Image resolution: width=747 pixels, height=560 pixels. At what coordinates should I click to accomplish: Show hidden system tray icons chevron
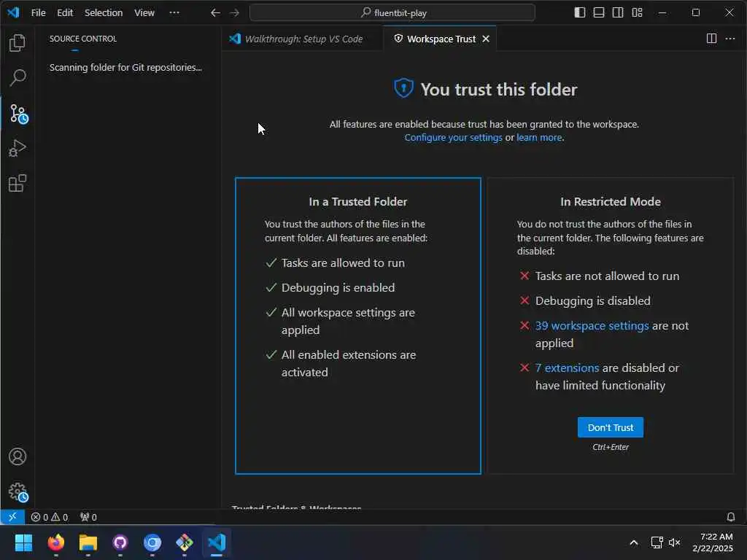[x=634, y=542]
